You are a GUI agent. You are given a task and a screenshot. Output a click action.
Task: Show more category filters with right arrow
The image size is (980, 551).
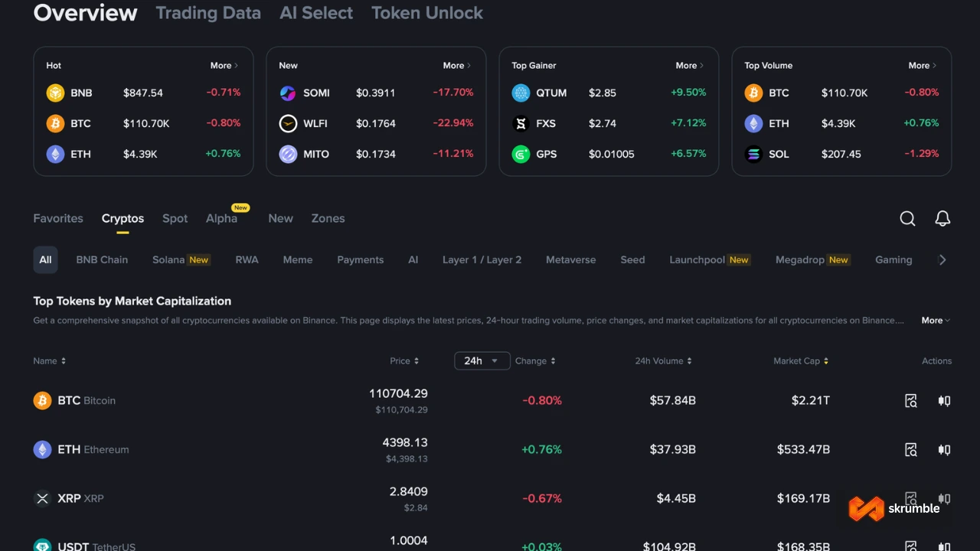(x=942, y=259)
